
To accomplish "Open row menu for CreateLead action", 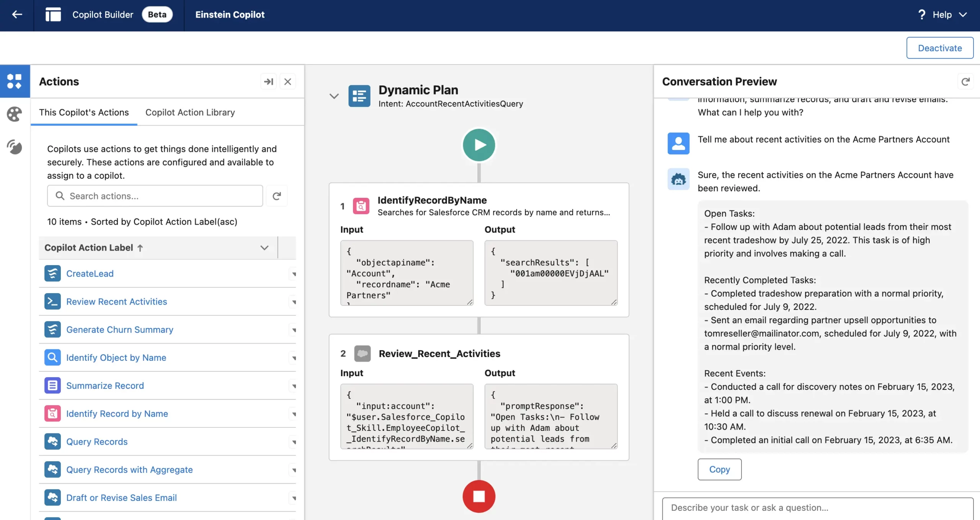I will coord(294,274).
